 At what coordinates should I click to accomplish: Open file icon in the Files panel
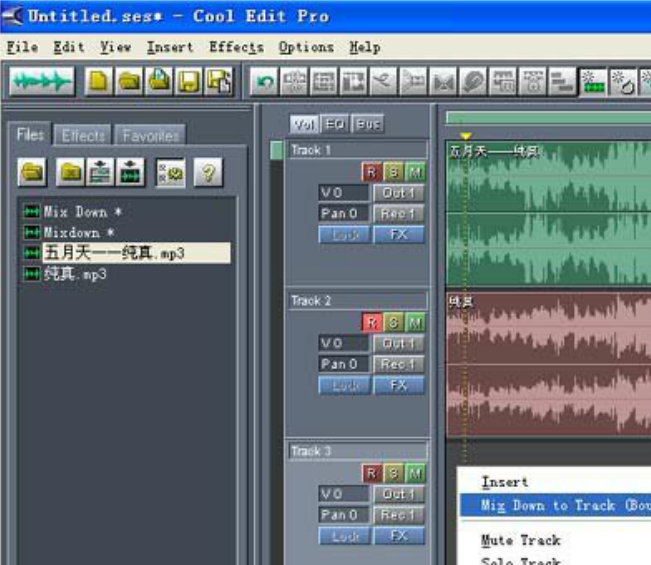[x=33, y=173]
